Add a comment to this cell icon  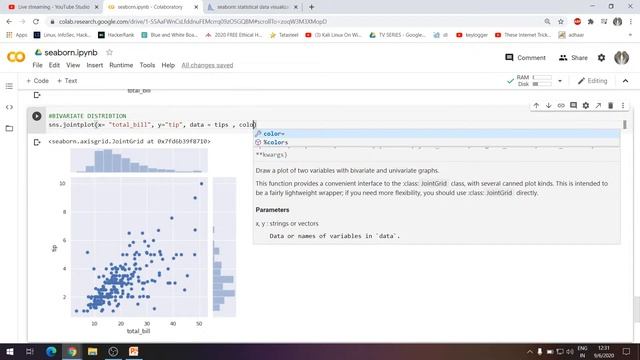click(x=573, y=105)
